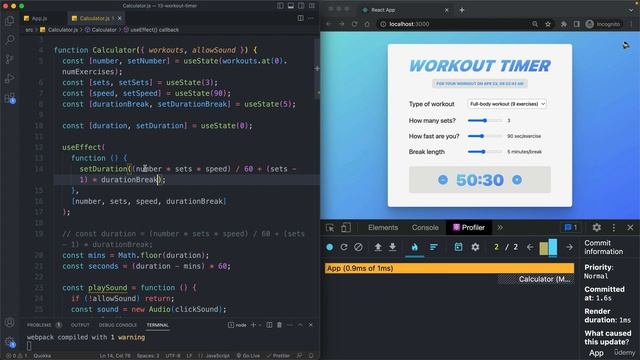This screenshot has width=640, height=360.
Task: Open DevTools customize kebab menu
Action: pos(613,227)
